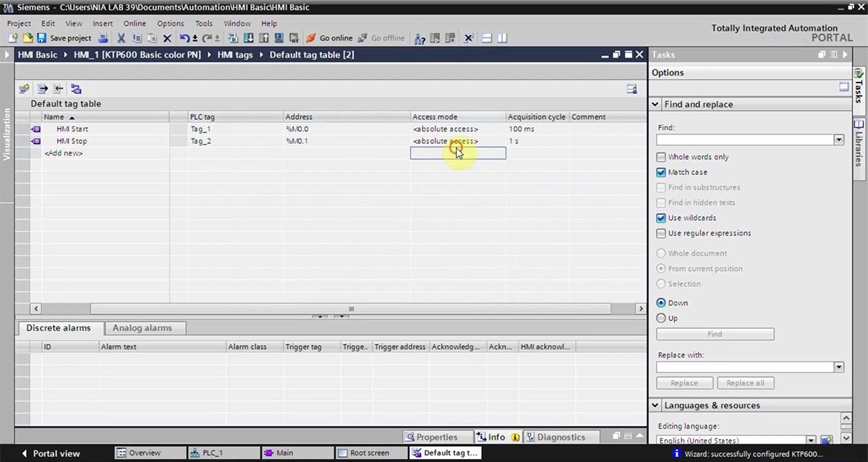Collapse the Languages & resources section
This screenshot has height=462, width=868.
pos(655,406)
